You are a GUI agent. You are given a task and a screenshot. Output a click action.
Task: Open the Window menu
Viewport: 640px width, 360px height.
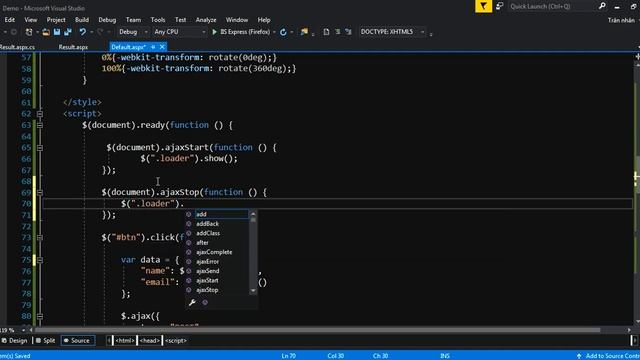point(237,20)
